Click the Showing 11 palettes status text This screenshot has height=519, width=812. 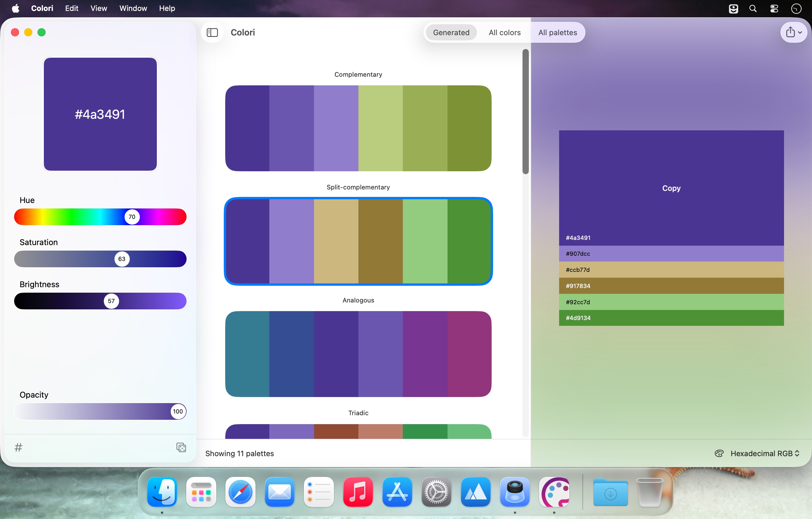coord(239,453)
